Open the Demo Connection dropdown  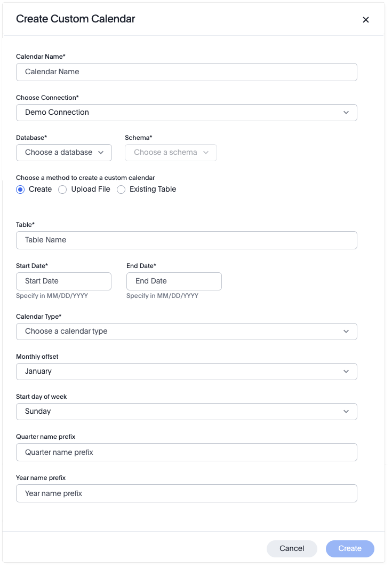[x=186, y=112]
